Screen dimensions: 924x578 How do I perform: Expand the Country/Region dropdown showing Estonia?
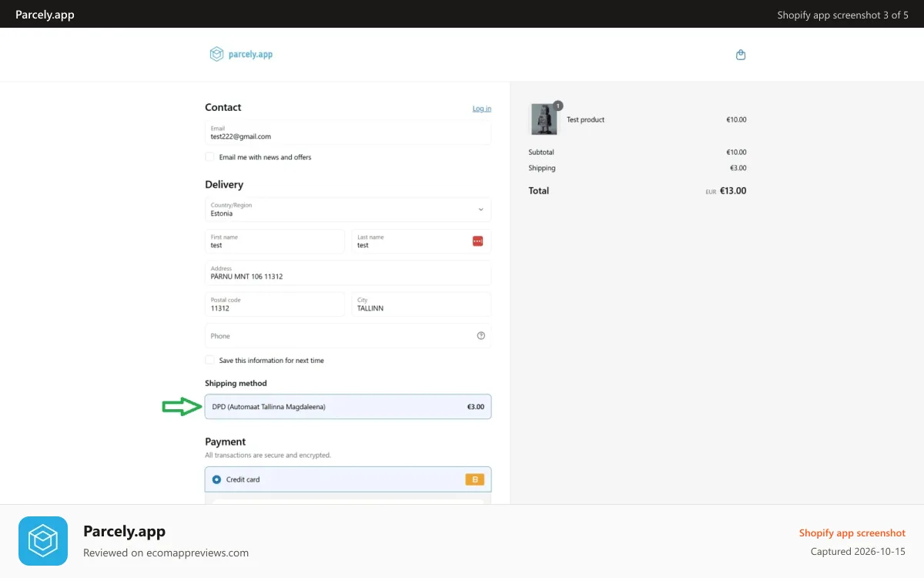[348, 210]
